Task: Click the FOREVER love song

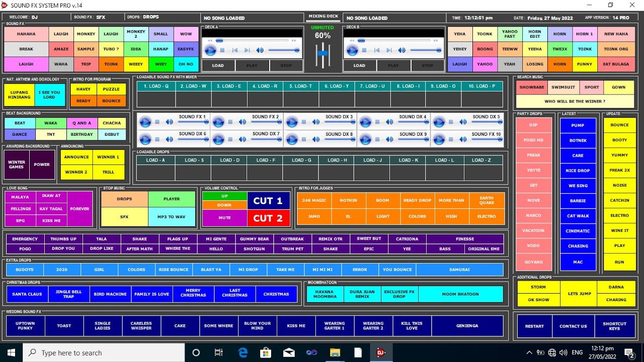Action: pos(80,209)
